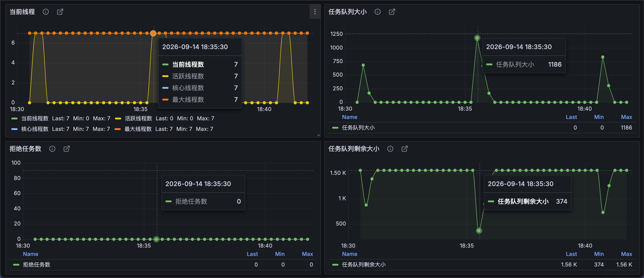Click the 任务队列大小 panel title
The height and width of the screenshot is (278, 644).
(x=347, y=12)
